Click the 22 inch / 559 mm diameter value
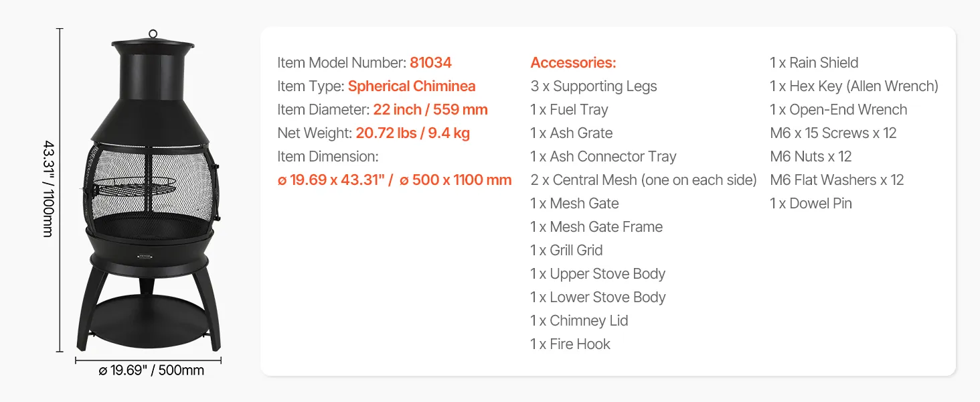The image size is (980, 402). coord(430,110)
